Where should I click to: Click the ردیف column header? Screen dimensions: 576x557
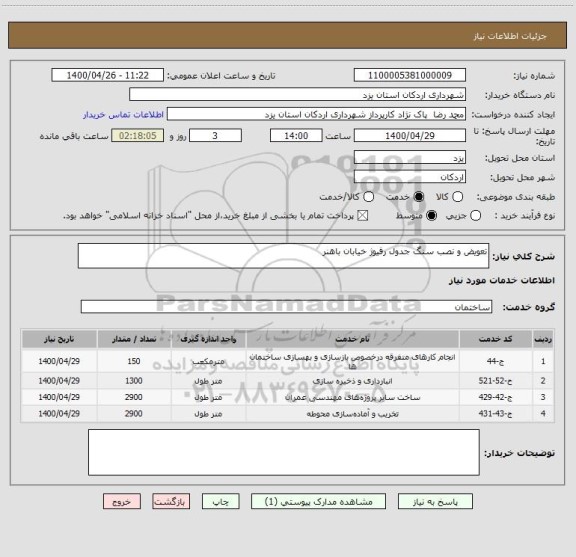tap(543, 339)
